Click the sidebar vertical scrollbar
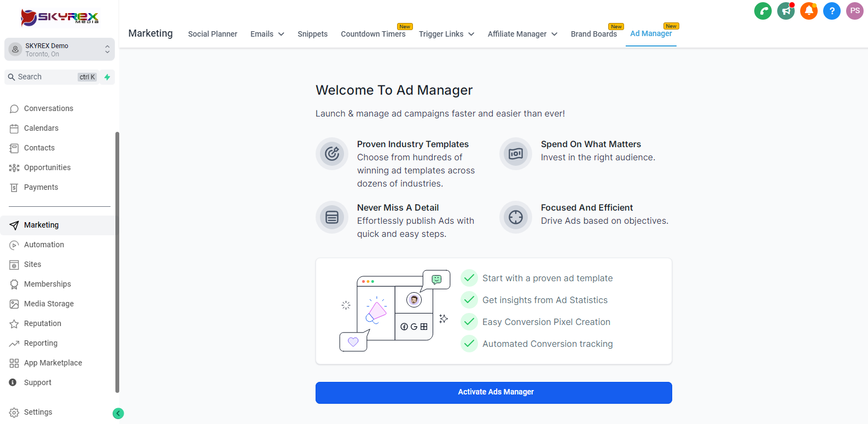Viewport: 868px width, 424px height. (x=117, y=262)
